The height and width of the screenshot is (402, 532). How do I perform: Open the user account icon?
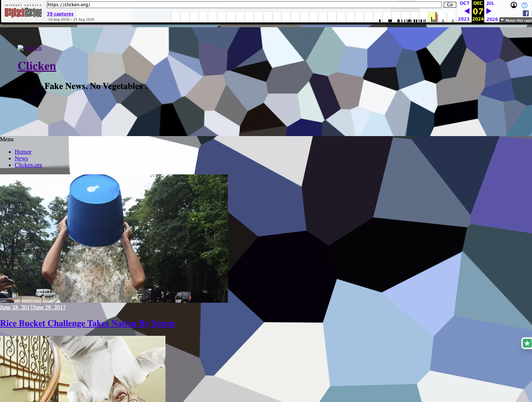coord(514,5)
